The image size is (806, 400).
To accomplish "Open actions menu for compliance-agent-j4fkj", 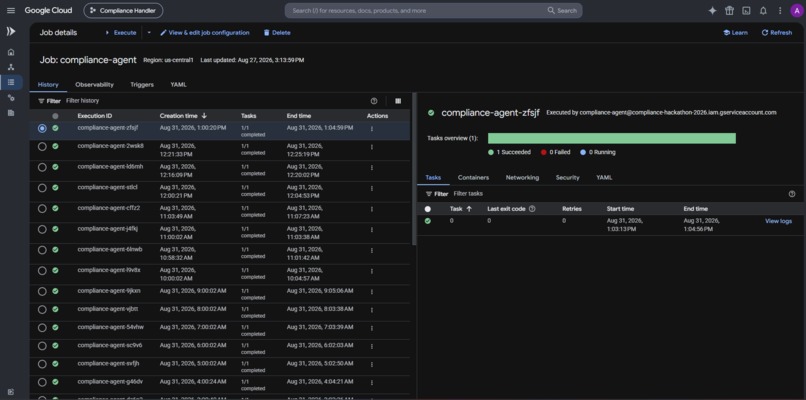I will click(x=372, y=230).
